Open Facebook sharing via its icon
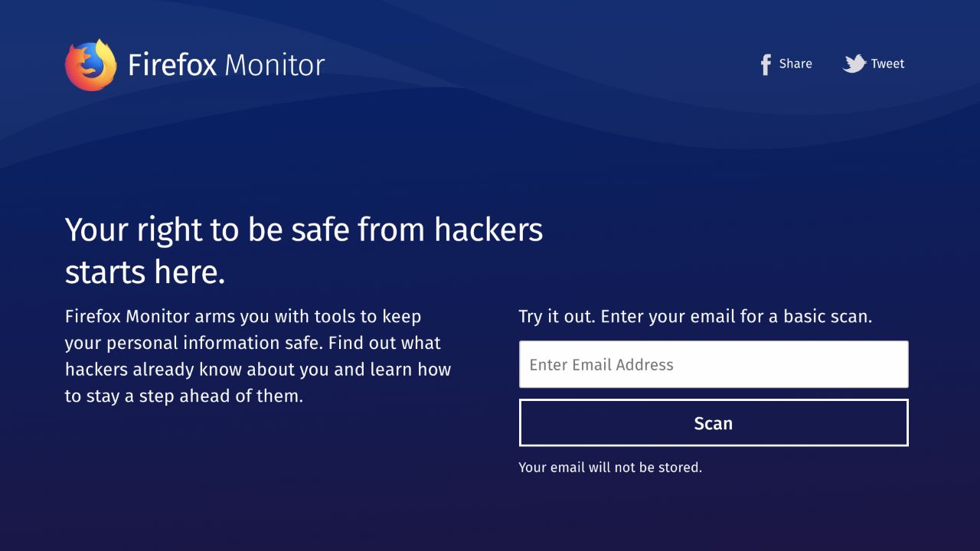 (x=765, y=64)
